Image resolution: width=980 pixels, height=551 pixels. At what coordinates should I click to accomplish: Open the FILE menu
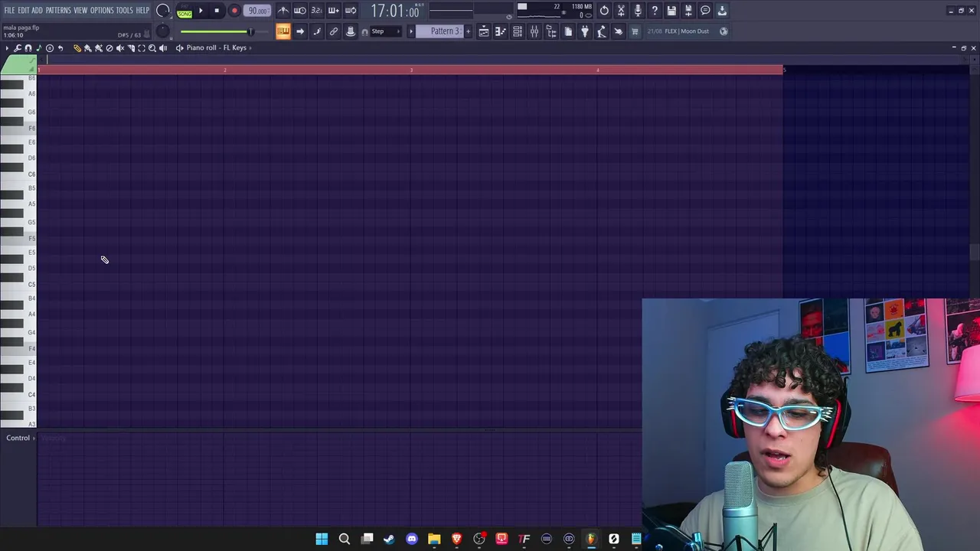[10, 11]
